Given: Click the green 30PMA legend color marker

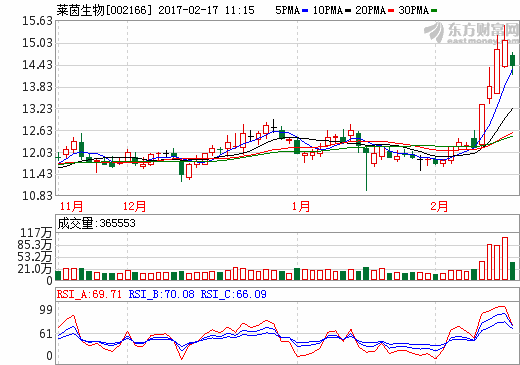Looking at the screenshot, I should click(x=434, y=11).
